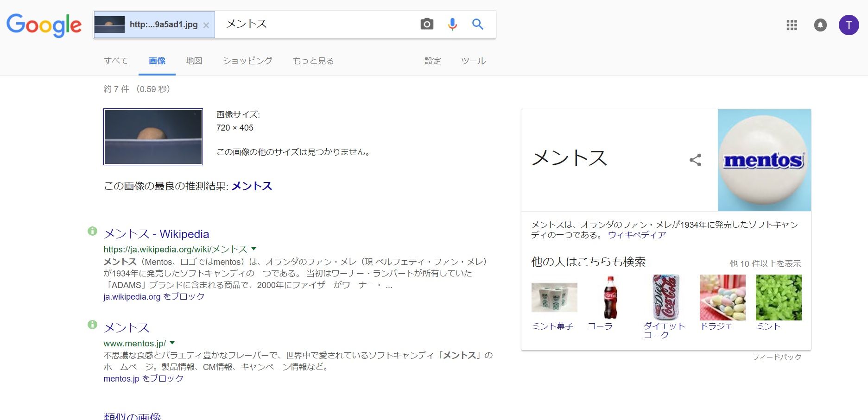
Task: Click the ミント菓子 label link
Action: point(552,326)
